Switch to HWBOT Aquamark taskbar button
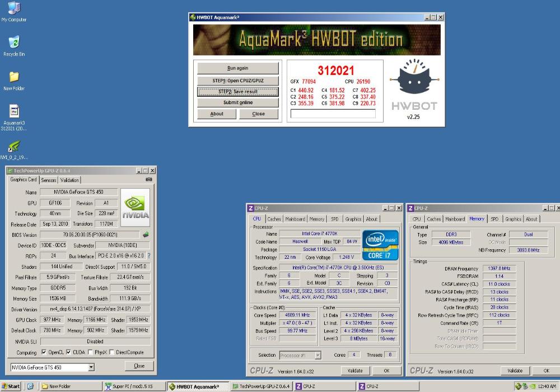The image size is (560, 392). 198,386
